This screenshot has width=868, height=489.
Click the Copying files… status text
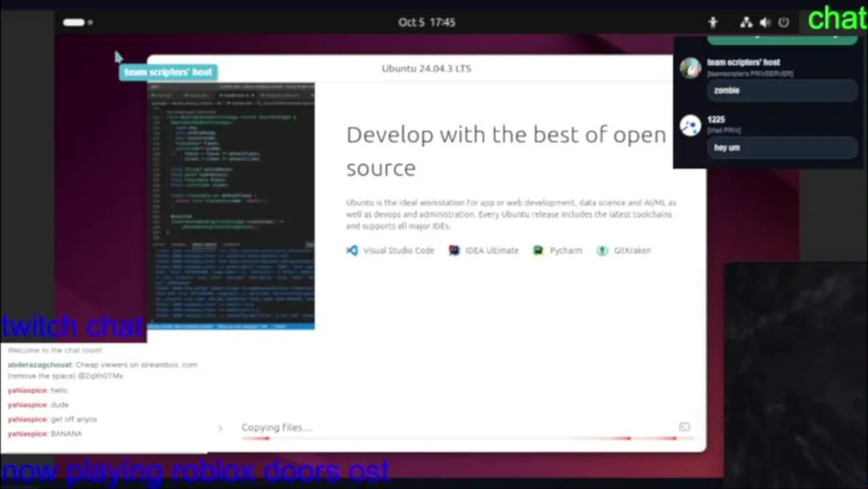tap(276, 427)
